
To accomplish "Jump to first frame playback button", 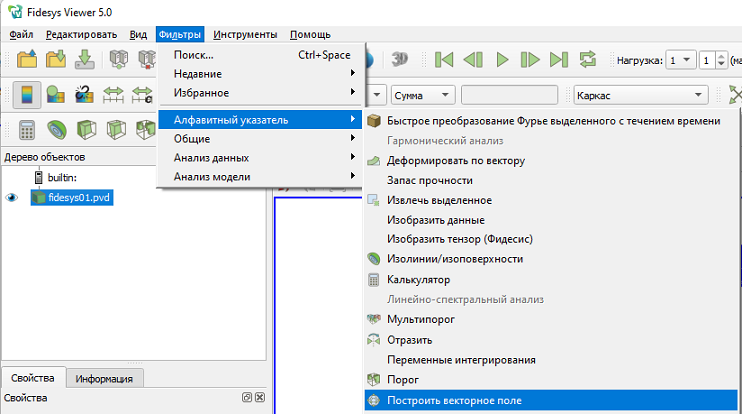I will click(444, 60).
